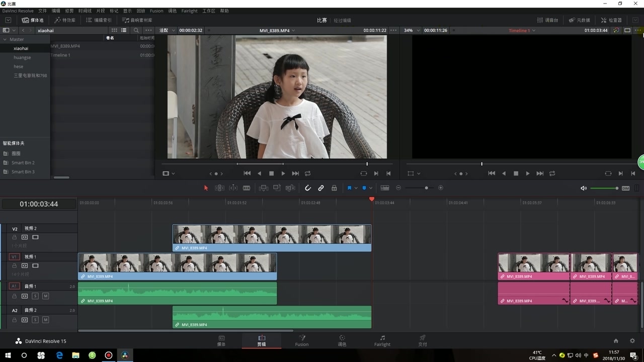Adjust the timeline zoom slider handle

coord(427,188)
